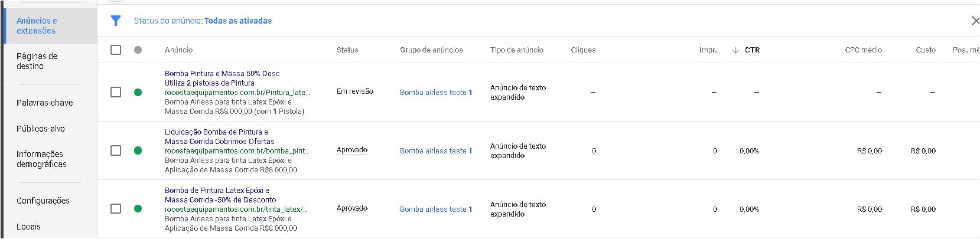
Task: Click green status dot of Bomba de Pintura Latex ad
Action: click(x=138, y=208)
